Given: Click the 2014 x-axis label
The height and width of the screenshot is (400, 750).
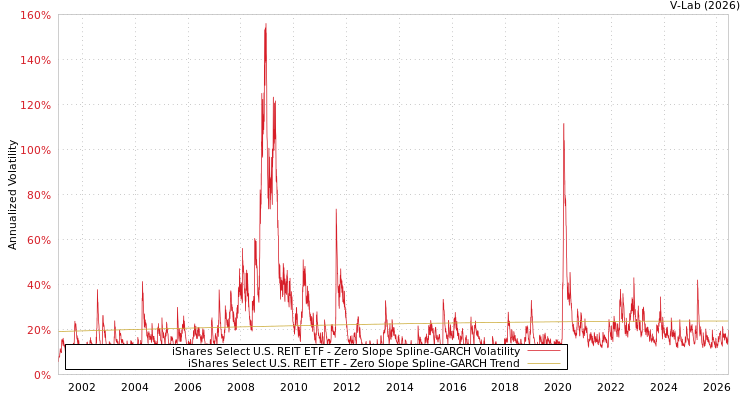Looking at the screenshot, I should (399, 387).
